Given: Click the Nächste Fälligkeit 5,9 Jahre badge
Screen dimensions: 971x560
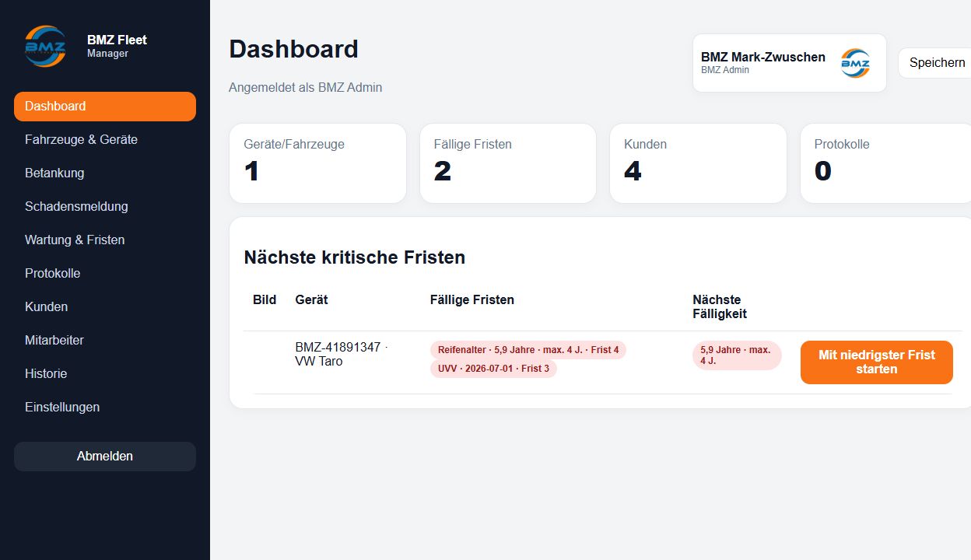Looking at the screenshot, I should [737, 355].
